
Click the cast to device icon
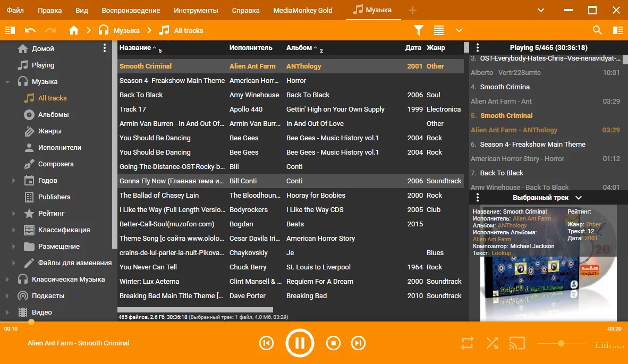click(x=517, y=343)
